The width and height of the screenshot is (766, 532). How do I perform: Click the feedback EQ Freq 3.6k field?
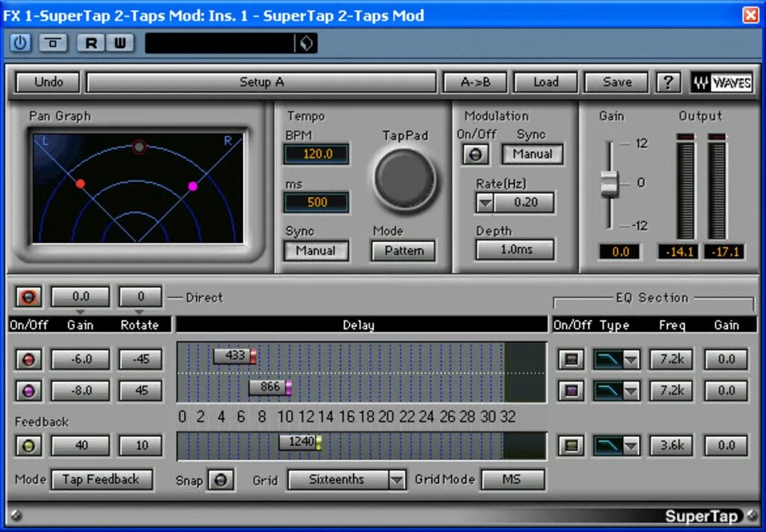click(x=672, y=445)
